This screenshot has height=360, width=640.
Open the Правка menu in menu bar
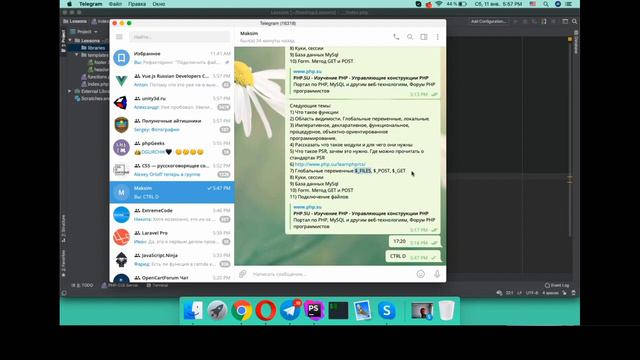(x=137, y=4)
